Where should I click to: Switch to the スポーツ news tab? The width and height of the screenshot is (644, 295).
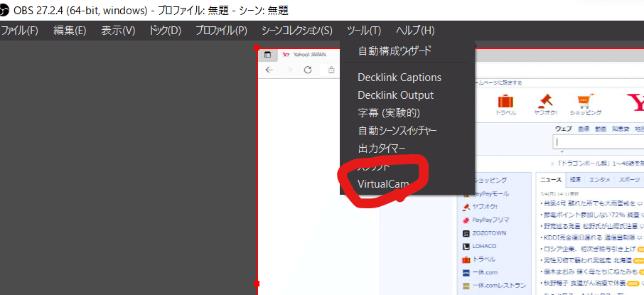[629, 180]
